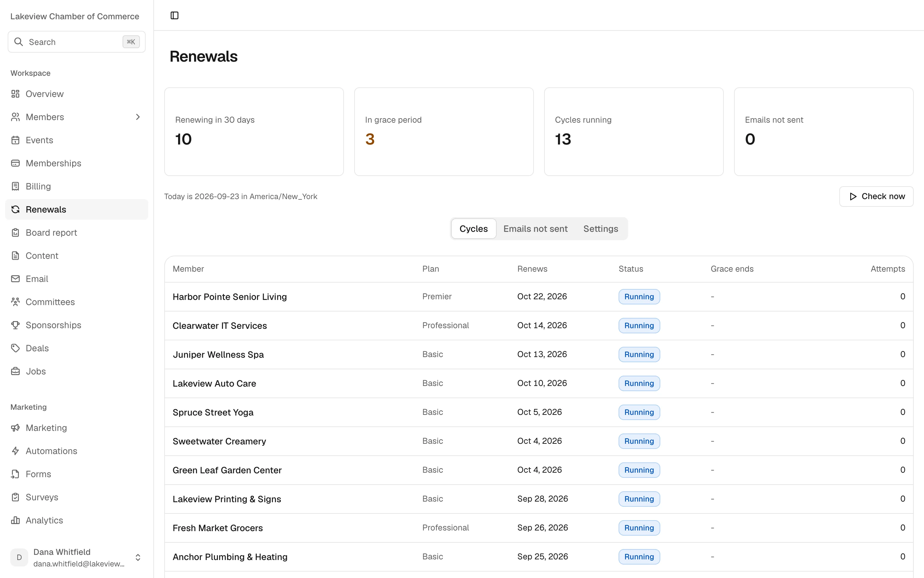Open the Settings tab
924x578 pixels.
click(601, 229)
